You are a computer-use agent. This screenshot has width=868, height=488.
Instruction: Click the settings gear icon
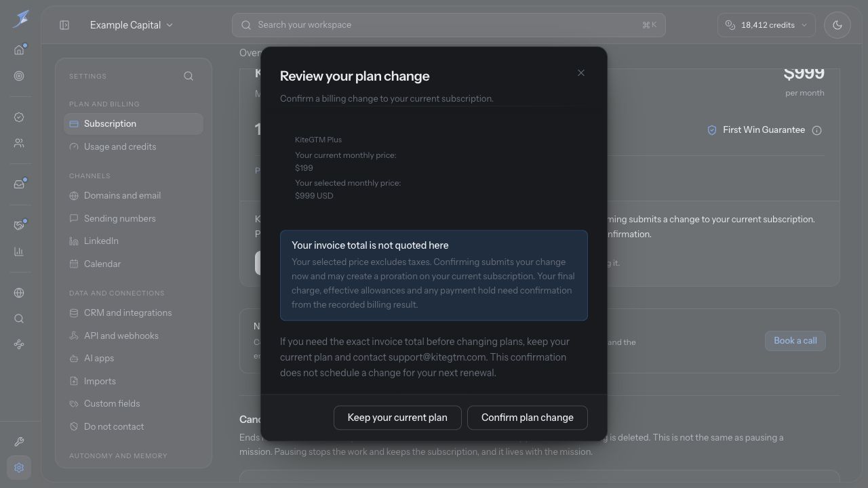click(x=19, y=468)
